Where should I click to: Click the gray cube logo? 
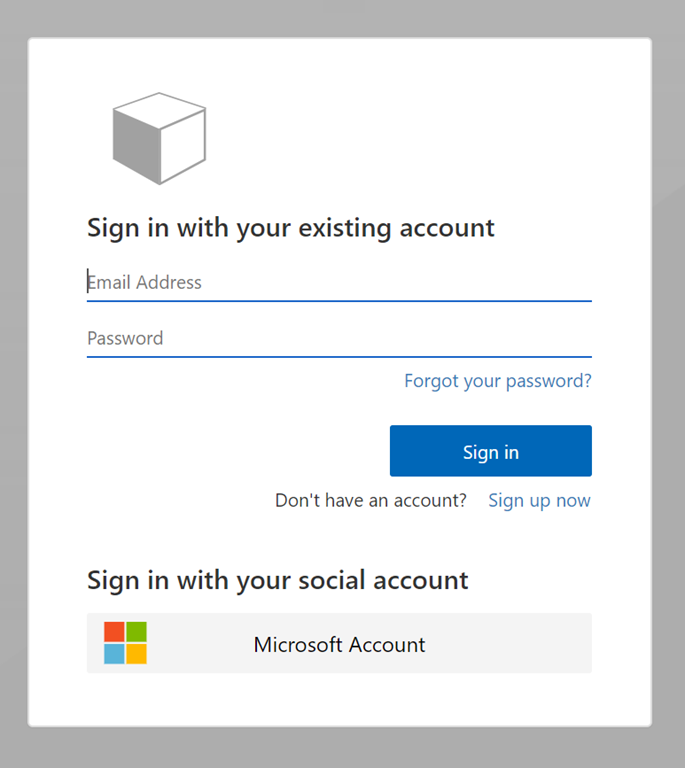coord(159,138)
